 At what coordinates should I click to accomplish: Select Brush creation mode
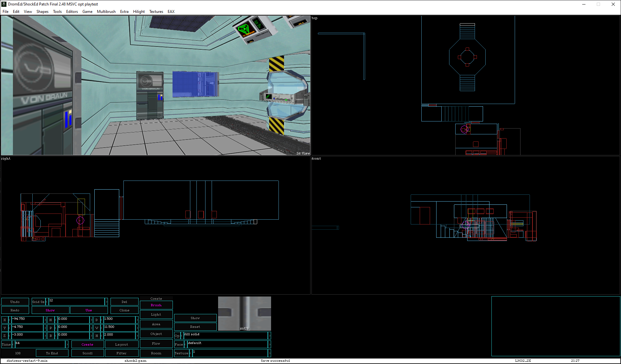coord(156,305)
